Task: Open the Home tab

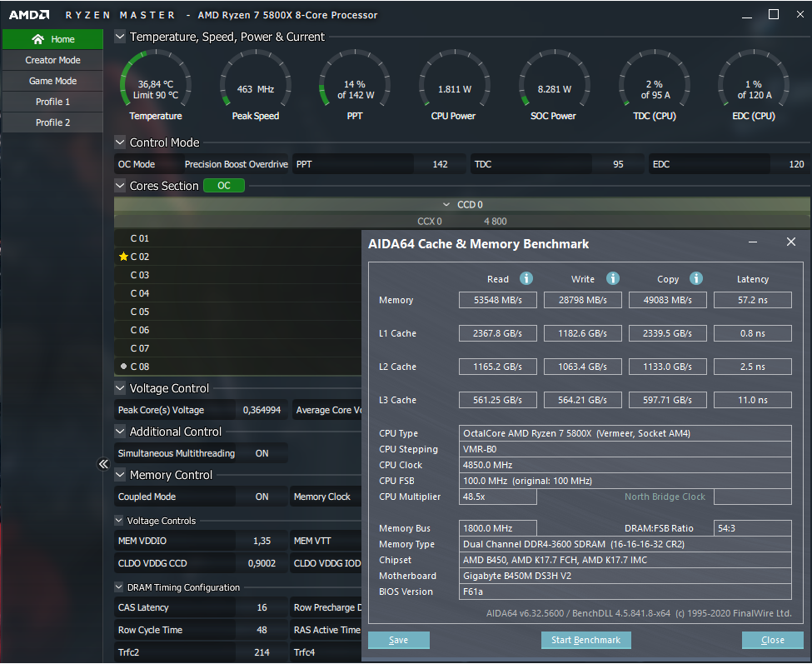Action: [x=52, y=39]
